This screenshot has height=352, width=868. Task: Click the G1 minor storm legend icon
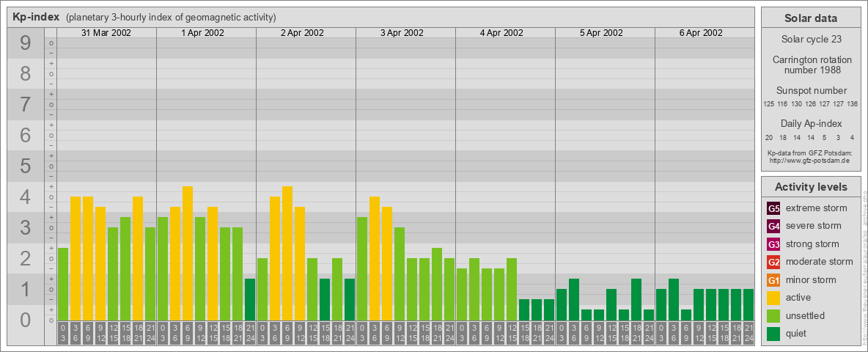773,280
